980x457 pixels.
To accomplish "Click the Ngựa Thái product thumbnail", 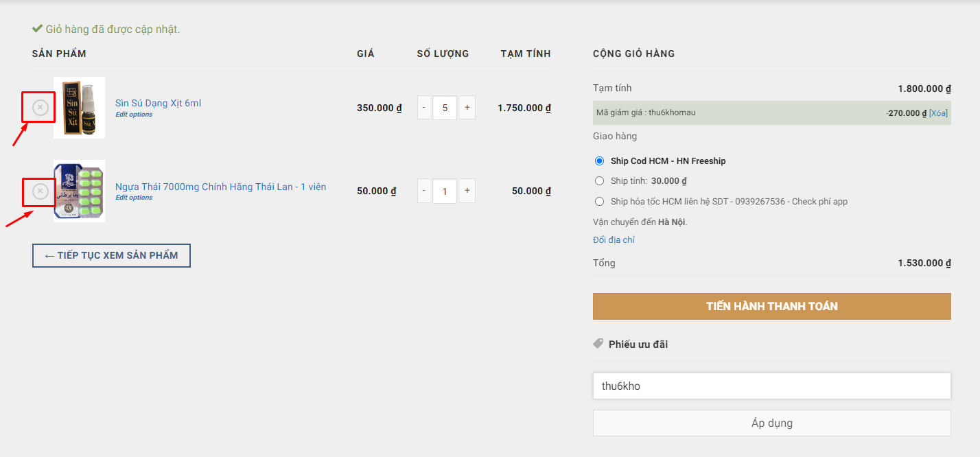I will tap(80, 191).
